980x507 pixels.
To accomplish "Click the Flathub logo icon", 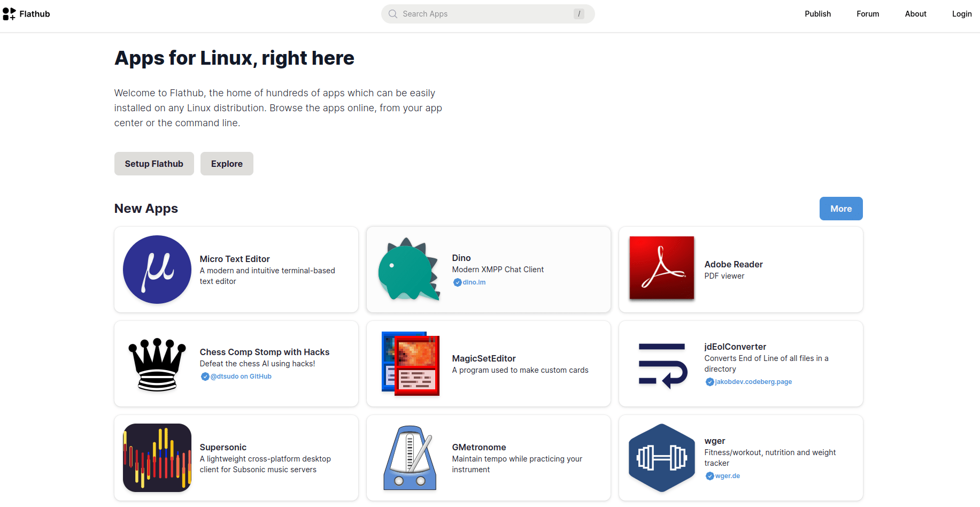I will pyautogui.click(x=9, y=14).
